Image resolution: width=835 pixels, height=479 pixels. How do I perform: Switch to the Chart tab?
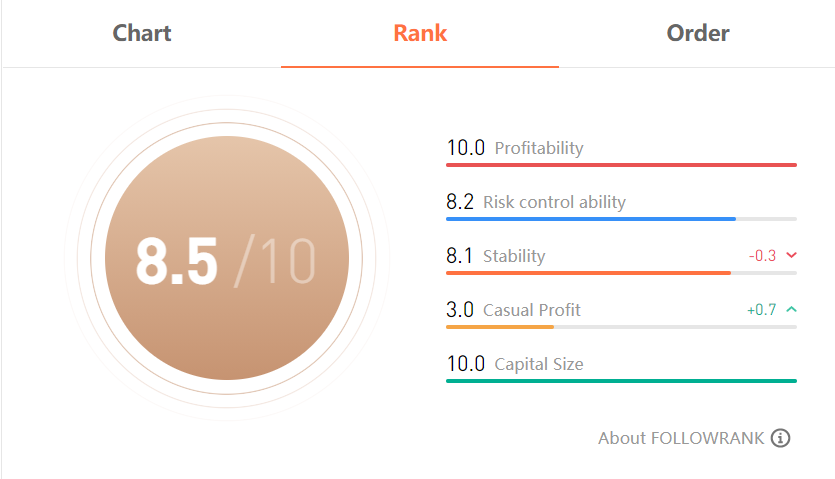click(142, 33)
